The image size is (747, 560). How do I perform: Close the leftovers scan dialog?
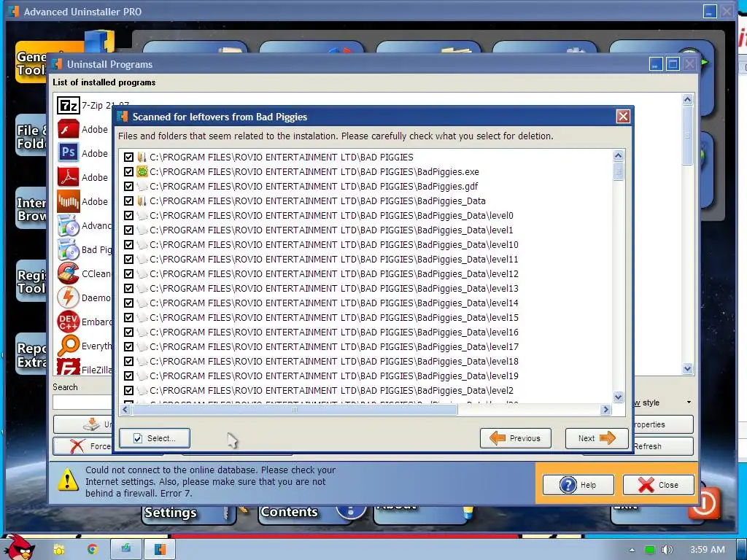(x=623, y=117)
